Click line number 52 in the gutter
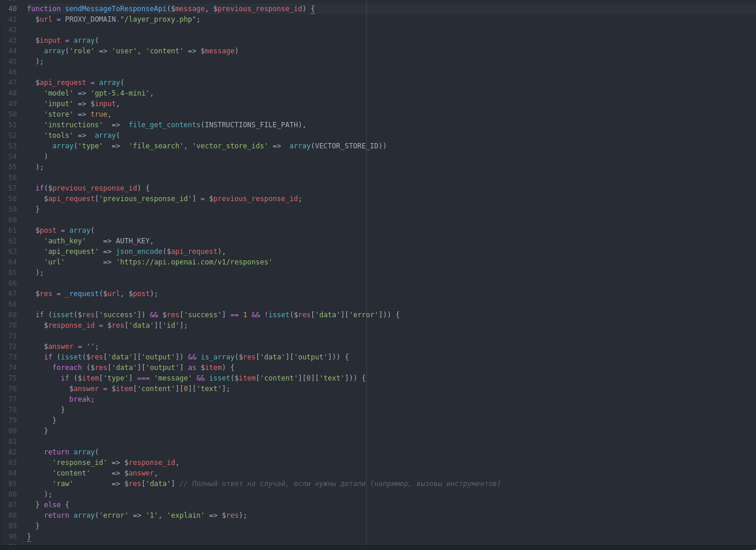 click(x=12, y=135)
